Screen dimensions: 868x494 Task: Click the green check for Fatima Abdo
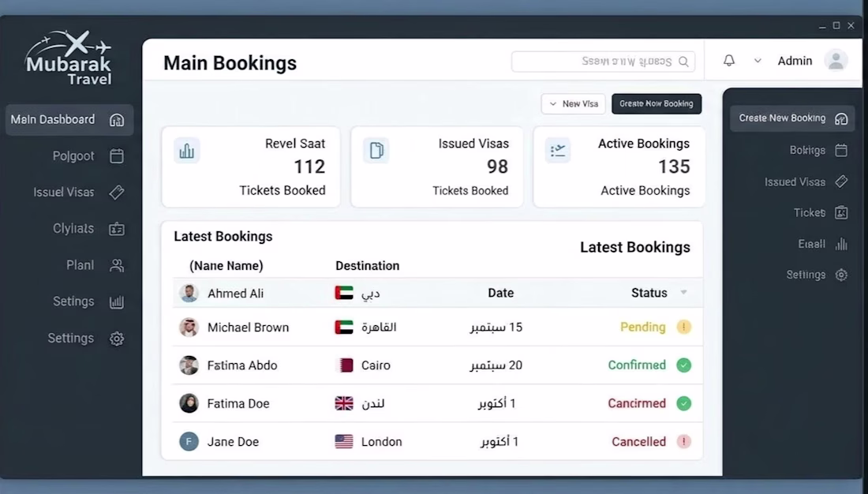tap(683, 365)
